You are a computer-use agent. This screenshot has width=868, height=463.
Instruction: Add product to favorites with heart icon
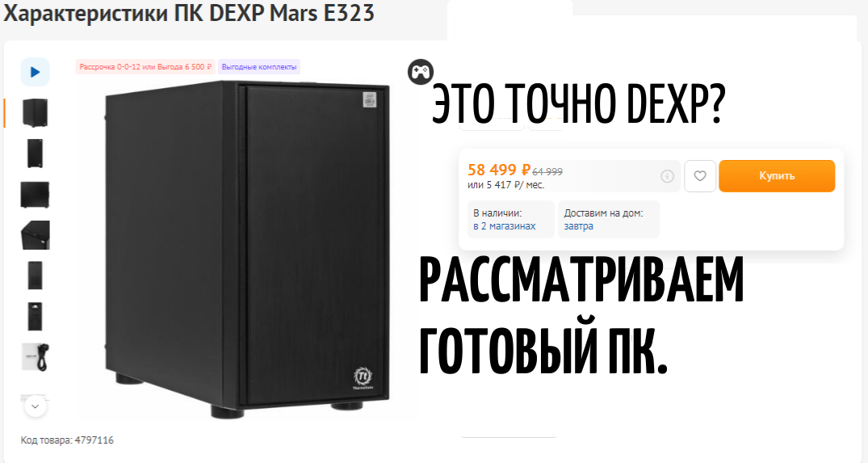click(700, 176)
